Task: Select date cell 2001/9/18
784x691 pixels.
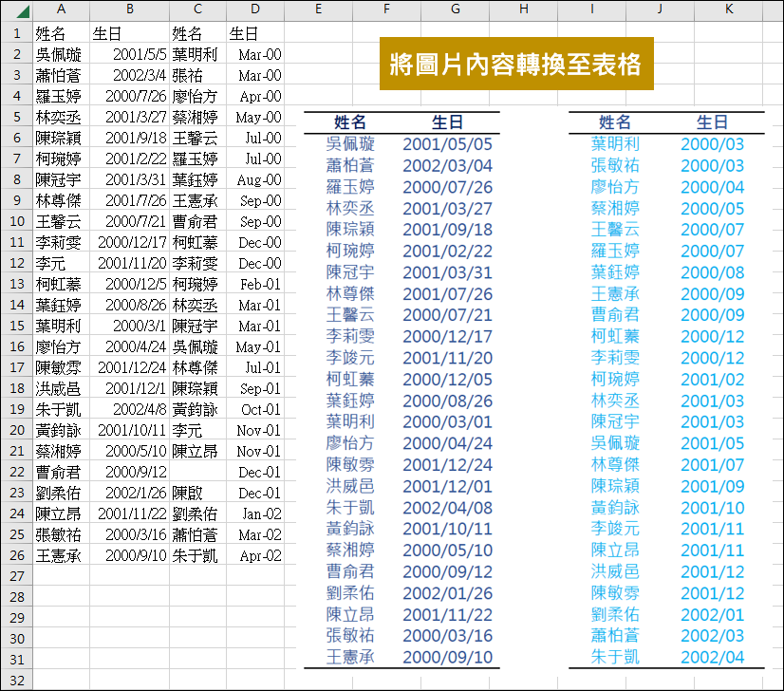Action: click(x=129, y=138)
